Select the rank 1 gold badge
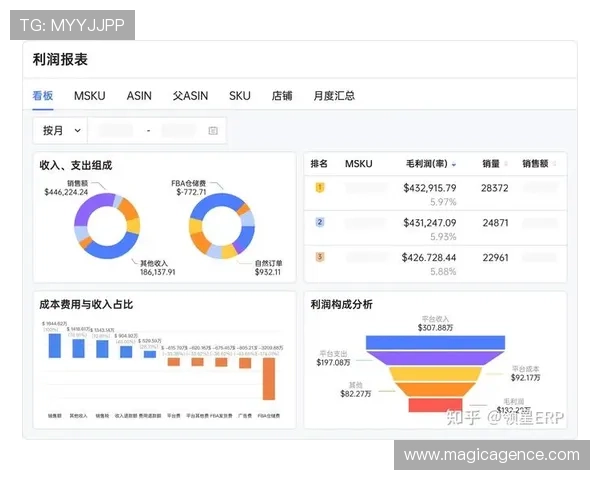600x480 pixels. point(320,188)
